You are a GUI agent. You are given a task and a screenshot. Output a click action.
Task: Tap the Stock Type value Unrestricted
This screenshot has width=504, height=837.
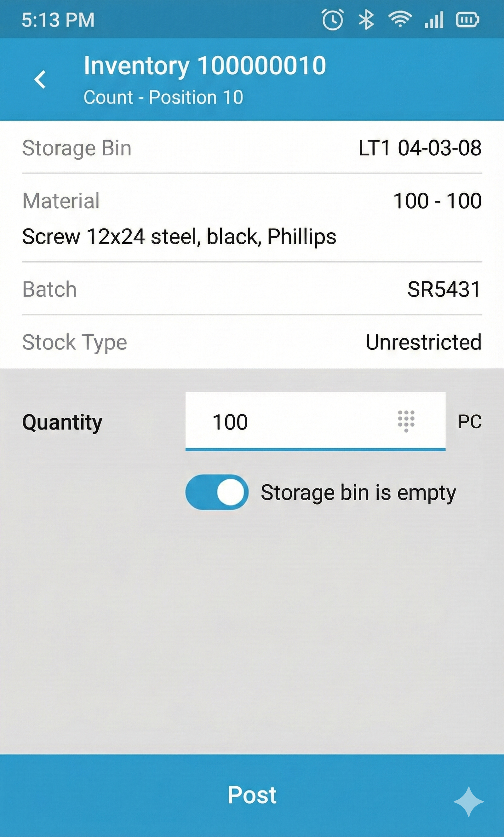coord(423,342)
